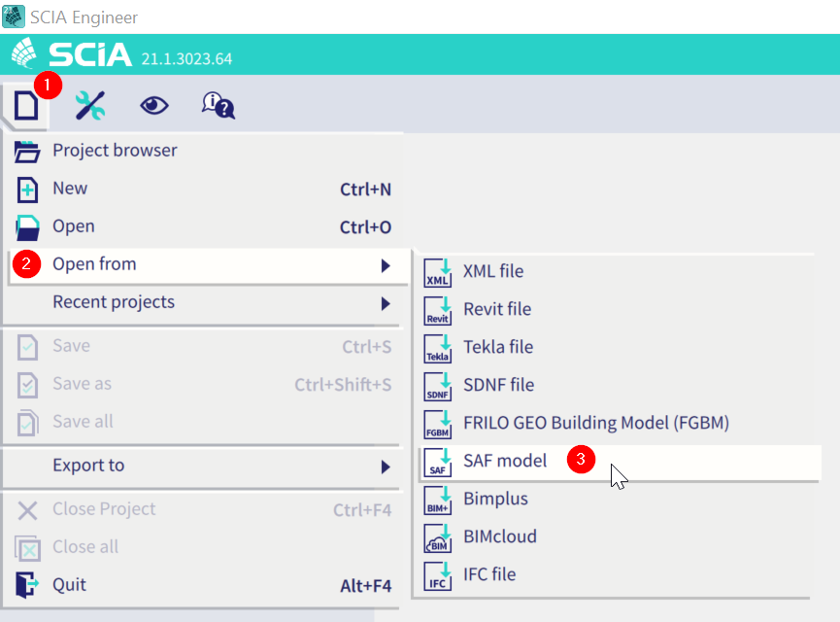The width and height of the screenshot is (840, 622).
Task: Choose FRILO GEO Building Model (FGBM)
Action: pos(595,423)
